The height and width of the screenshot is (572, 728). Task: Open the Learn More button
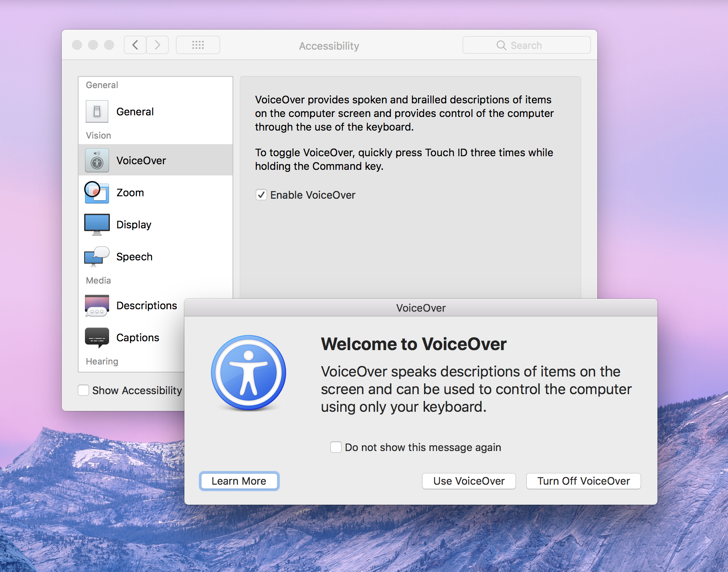pos(239,481)
